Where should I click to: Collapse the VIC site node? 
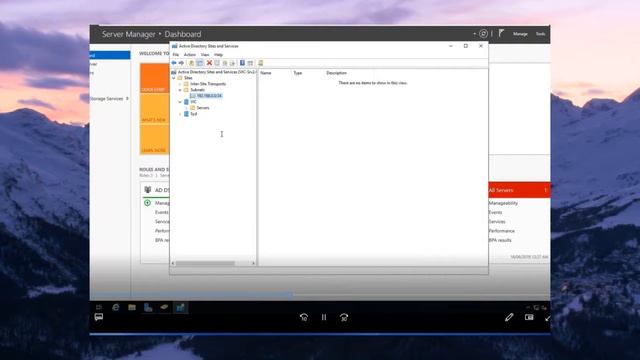pos(180,102)
